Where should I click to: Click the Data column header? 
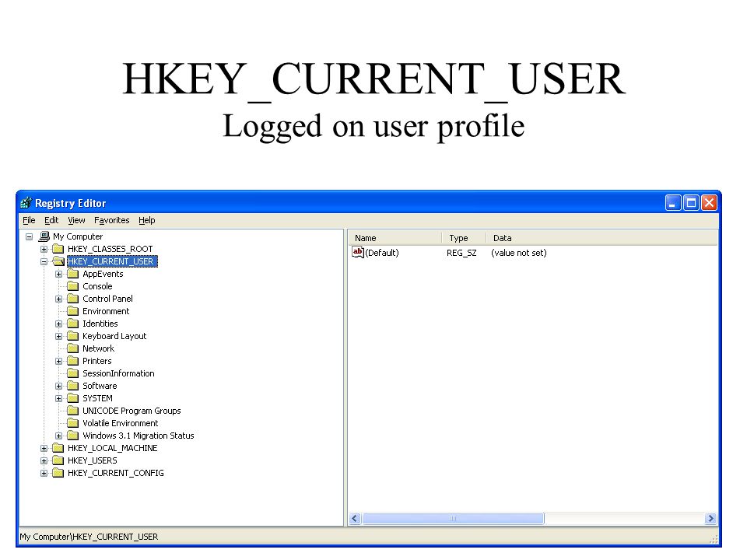pyautogui.click(x=602, y=238)
